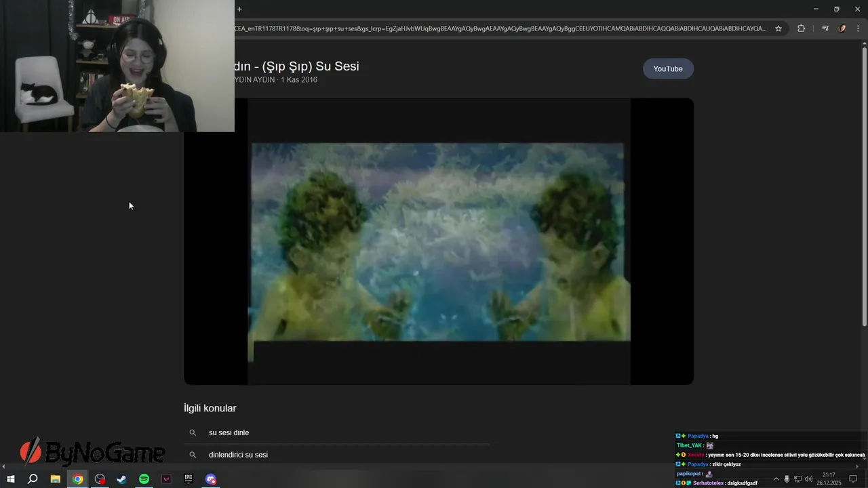Image resolution: width=868 pixels, height=488 pixels.
Task: Click the 'İlgili konular' heading
Action: tap(210, 408)
